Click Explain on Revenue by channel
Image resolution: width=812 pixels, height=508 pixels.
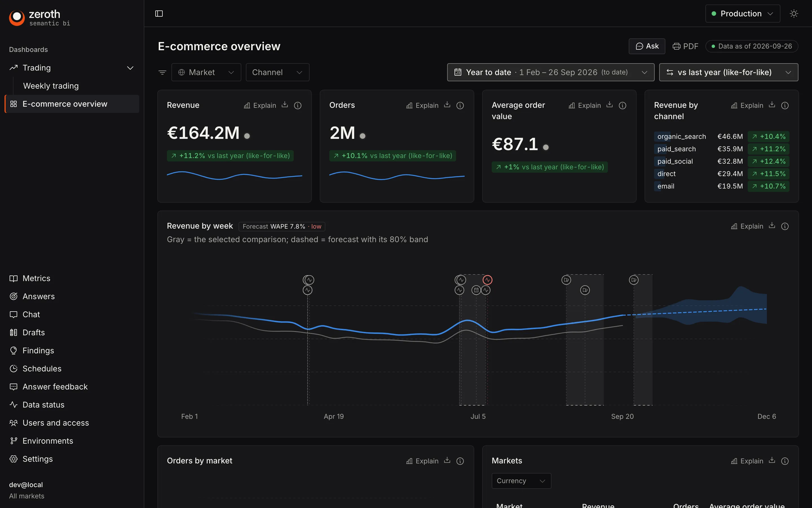tap(747, 106)
